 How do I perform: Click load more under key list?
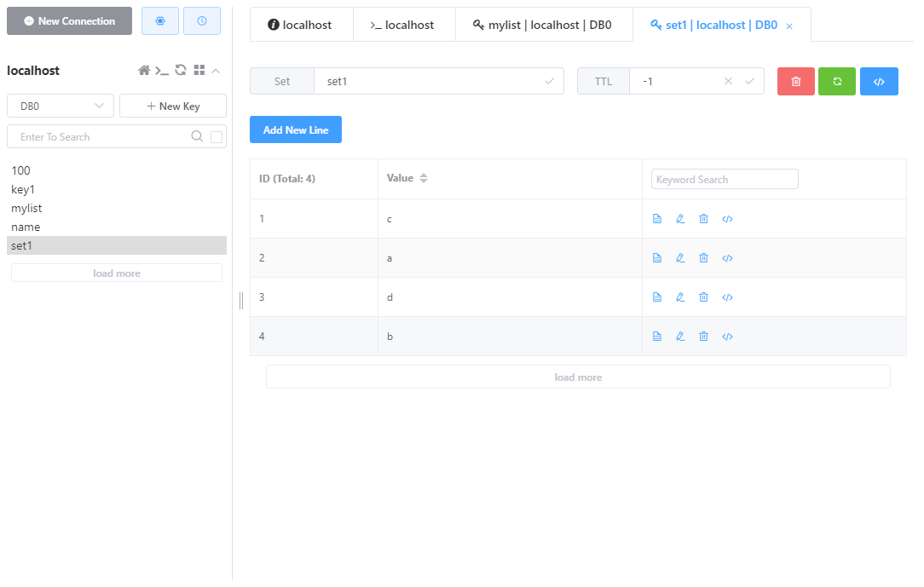(117, 273)
